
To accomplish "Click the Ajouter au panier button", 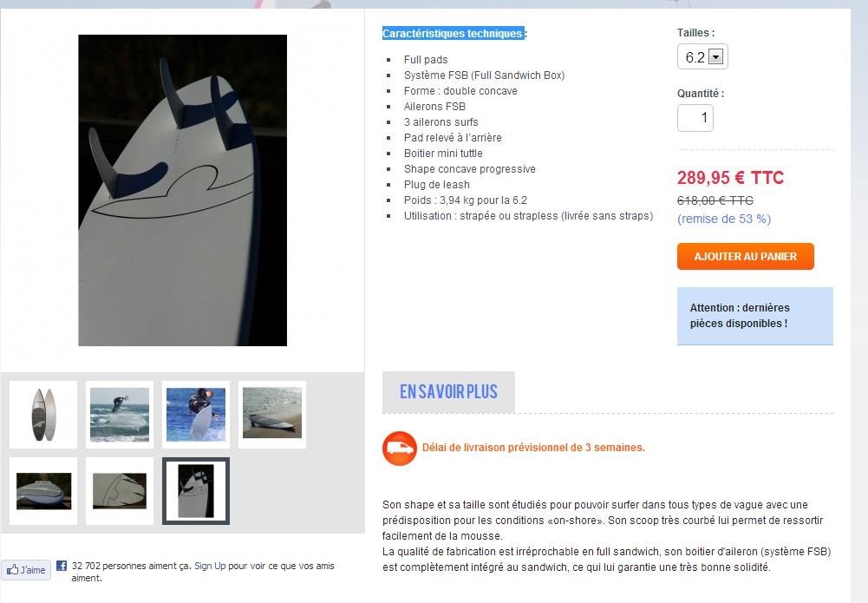I will pos(745,256).
